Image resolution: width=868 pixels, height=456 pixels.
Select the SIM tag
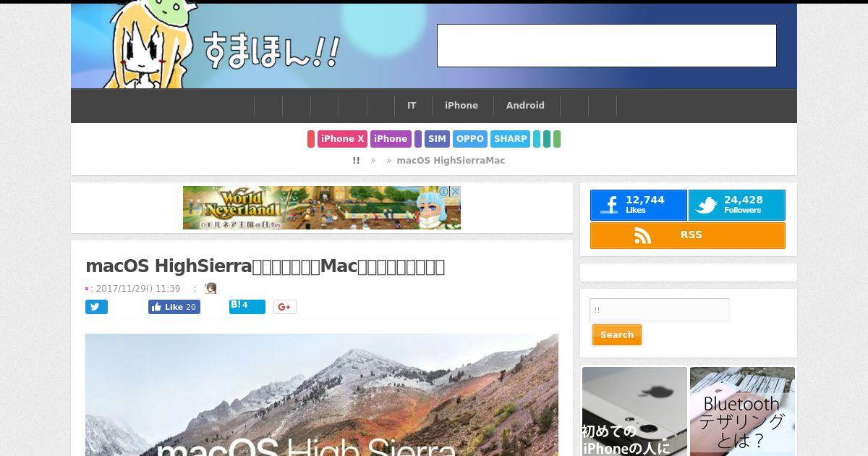click(437, 139)
